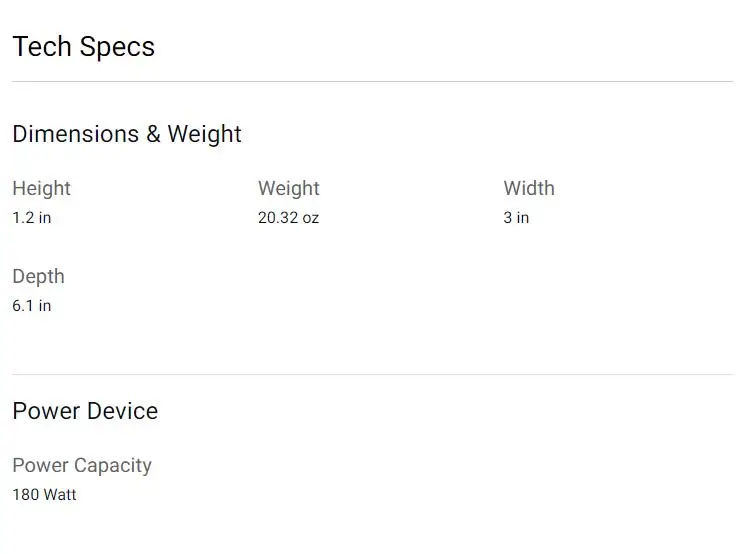Click the divider line below Tech Specs
The image size is (750, 554).
[x=372, y=81]
